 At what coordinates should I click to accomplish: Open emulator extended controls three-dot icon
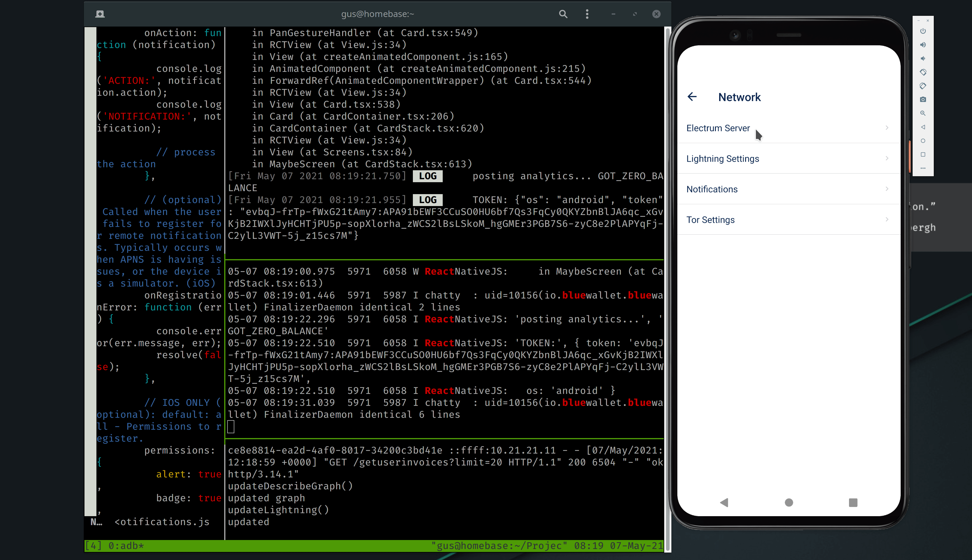923,168
